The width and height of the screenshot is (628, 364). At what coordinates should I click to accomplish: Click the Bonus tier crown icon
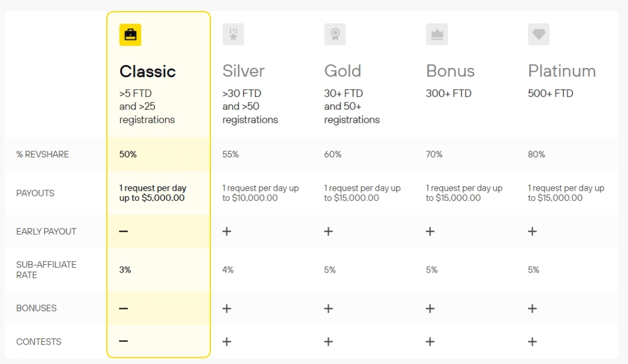[437, 34]
